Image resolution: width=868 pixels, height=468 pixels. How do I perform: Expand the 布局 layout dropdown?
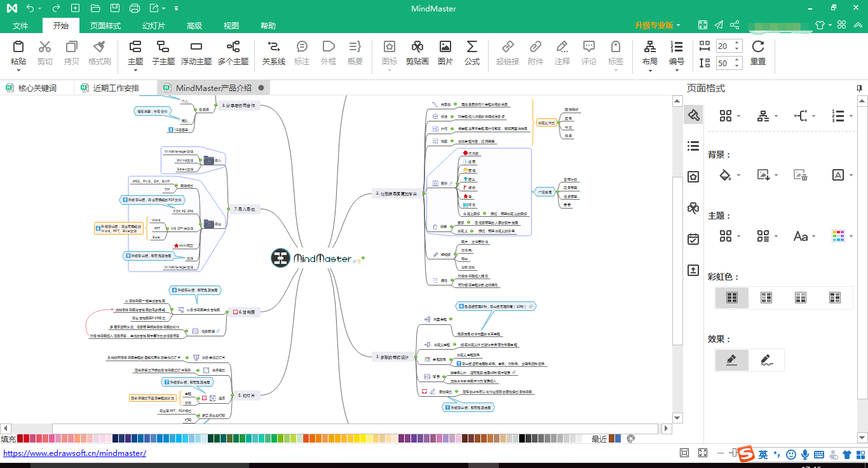(650, 71)
